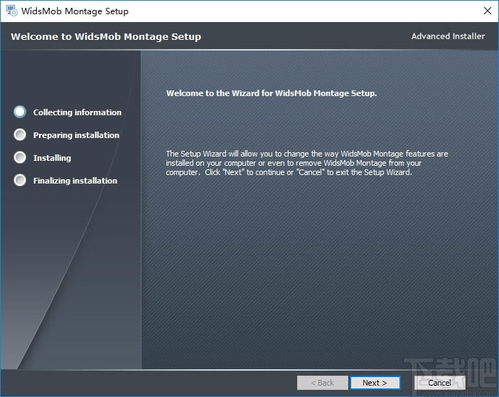Close the WidsMob Montage Setup window

(x=487, y=11)
